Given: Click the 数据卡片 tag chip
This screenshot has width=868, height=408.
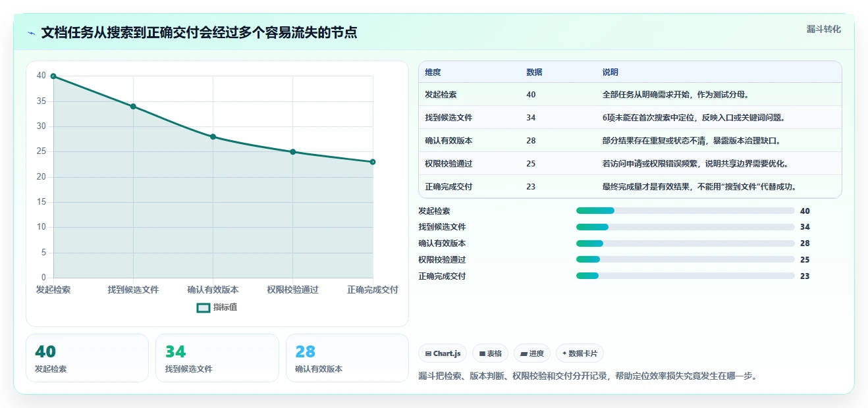Looking at the screenshot, I should coord(580,353).
